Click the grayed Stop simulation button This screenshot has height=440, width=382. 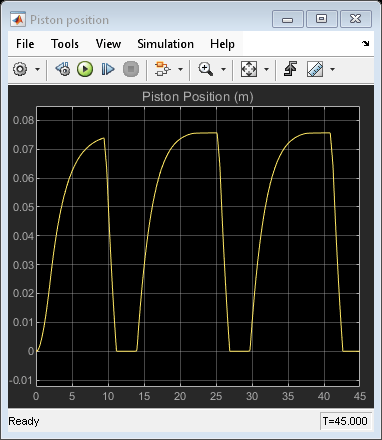point(131,69)
